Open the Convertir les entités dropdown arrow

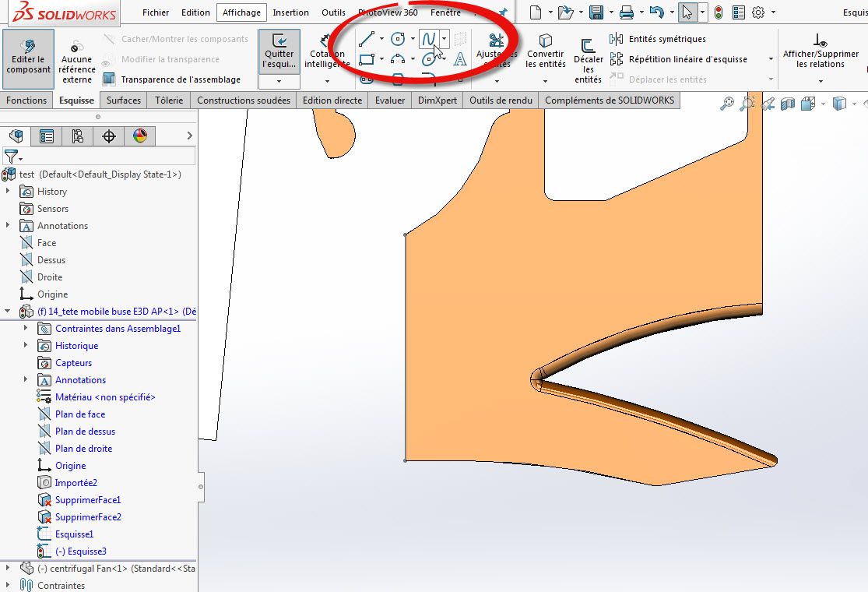545,82
